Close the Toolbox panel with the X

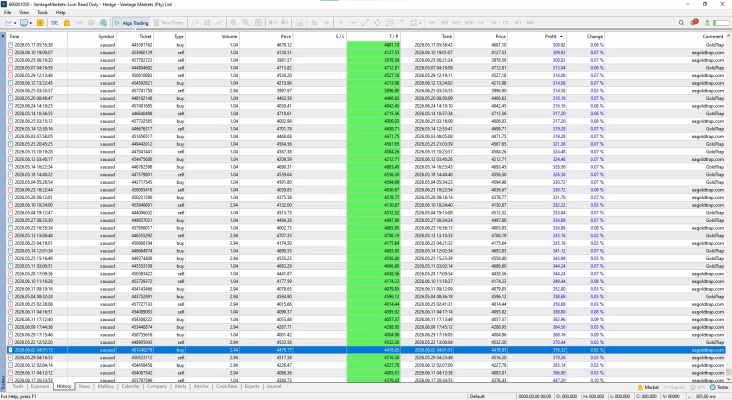pyautogui.click(x=3, y=36)
